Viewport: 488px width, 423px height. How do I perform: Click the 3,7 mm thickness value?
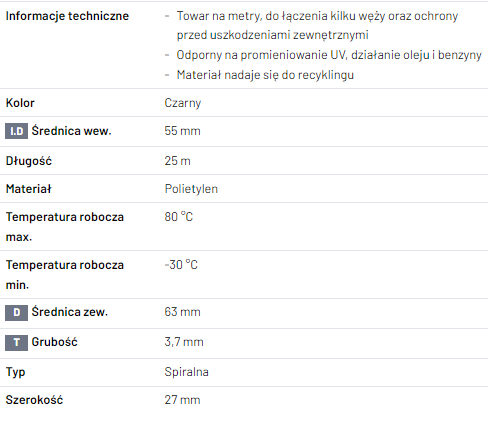[x=184, y=342]
